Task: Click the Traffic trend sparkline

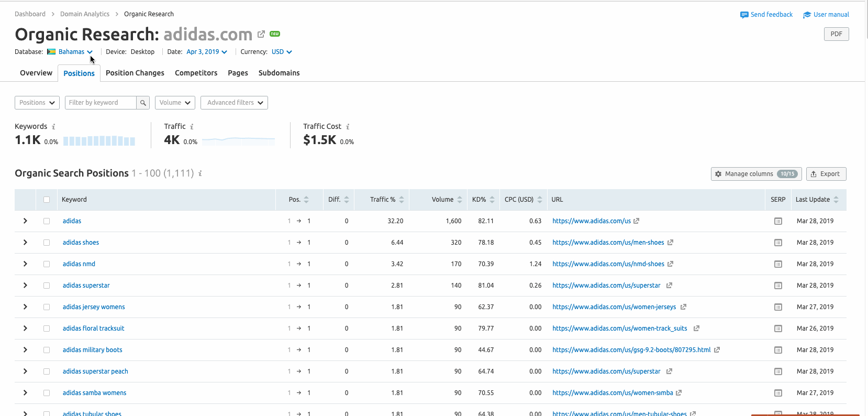Action: 238,140
